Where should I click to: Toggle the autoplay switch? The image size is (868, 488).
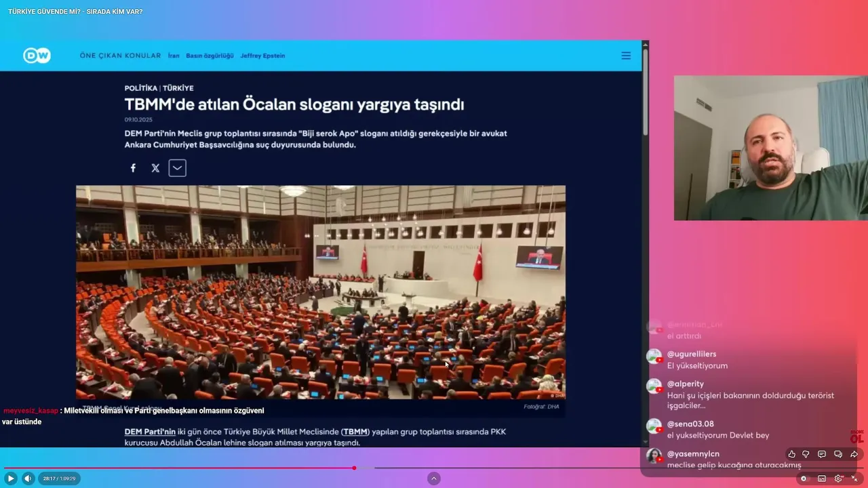(804, 479)
